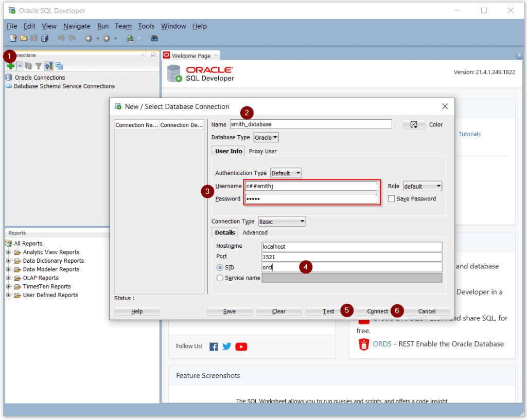The height and width of the screenshot is (420, 527).
Task: Click the Port input field
Action: (352, 257)
